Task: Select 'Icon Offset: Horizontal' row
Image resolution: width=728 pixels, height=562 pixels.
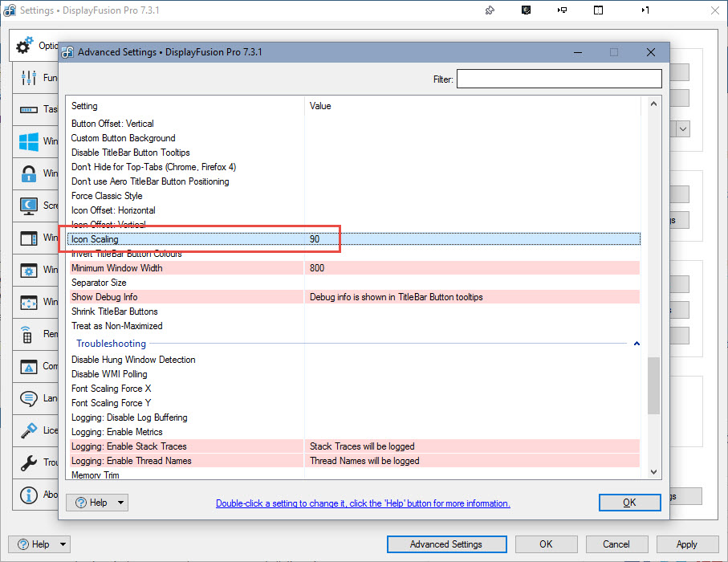Action: [354, 210]
